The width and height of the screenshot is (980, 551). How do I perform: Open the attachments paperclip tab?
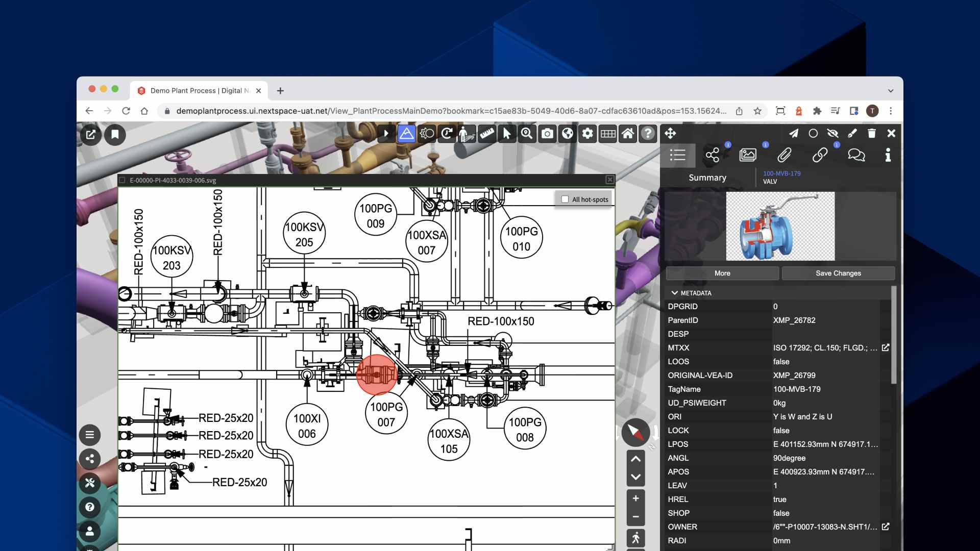(784, 155)
